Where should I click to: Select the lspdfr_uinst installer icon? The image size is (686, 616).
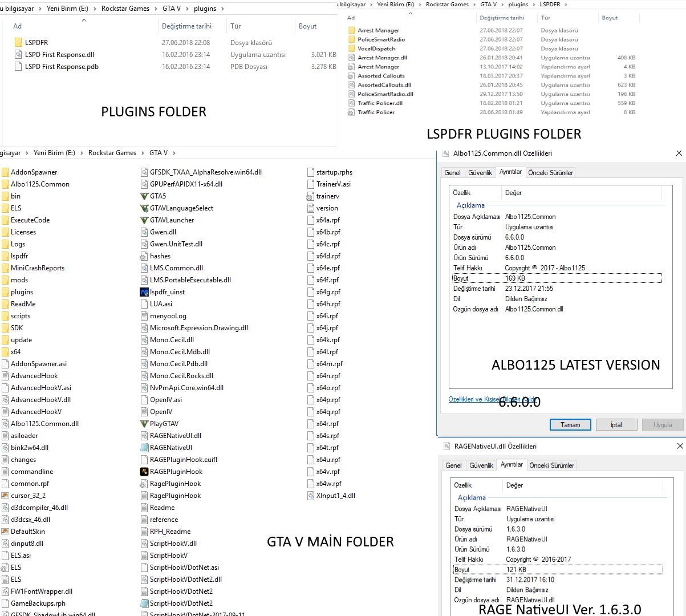pyautogui.click(x=144, y=292)
